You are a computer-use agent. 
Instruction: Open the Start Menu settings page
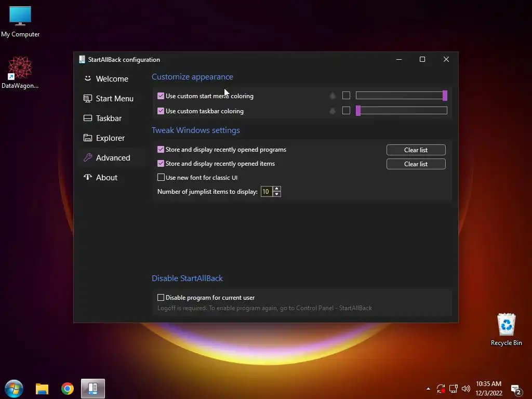(x=109, y=98)
